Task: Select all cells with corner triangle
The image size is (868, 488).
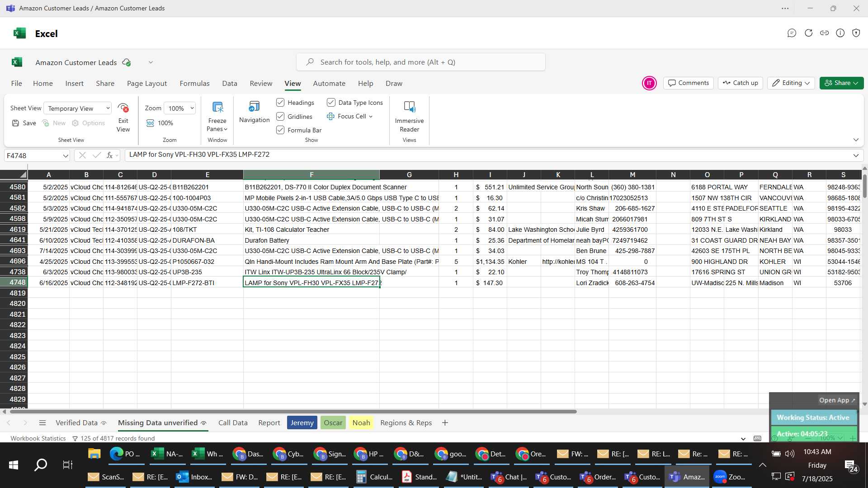Action: (x=23, y=175)
